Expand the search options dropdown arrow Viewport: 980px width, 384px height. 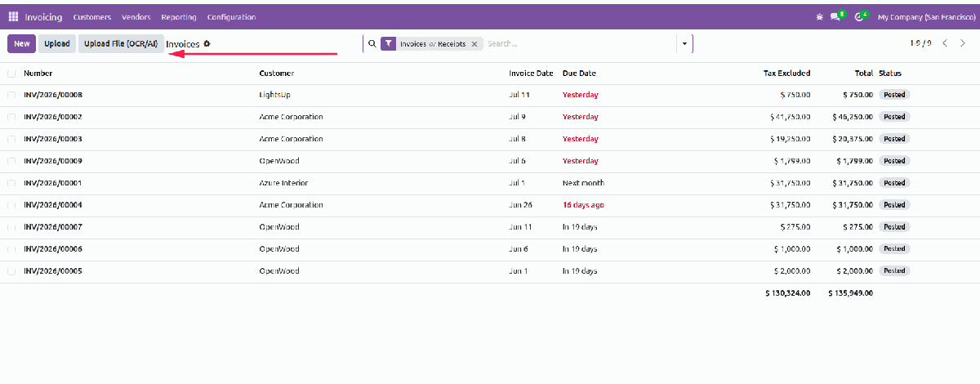[x=684, y=43]
